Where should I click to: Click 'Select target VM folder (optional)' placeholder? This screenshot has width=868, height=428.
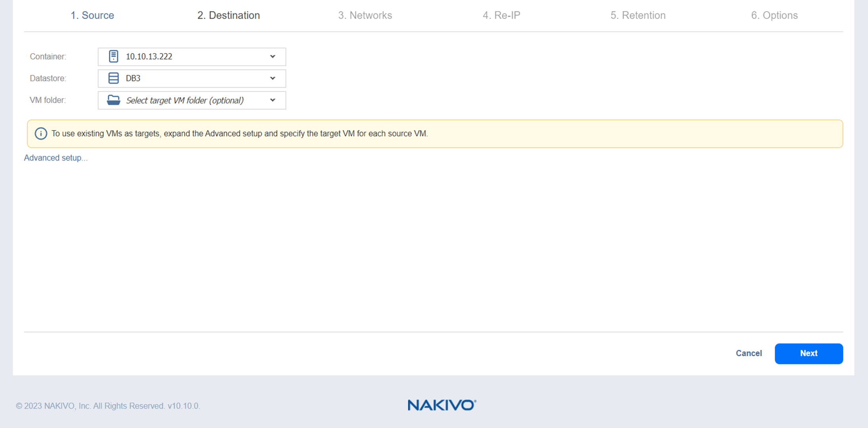185,101
